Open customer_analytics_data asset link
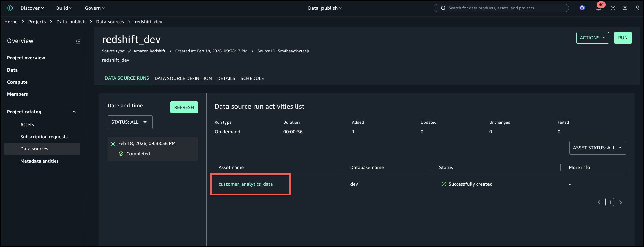The height and width of the screenshot is (247, 644). click(x=245, y=184)
